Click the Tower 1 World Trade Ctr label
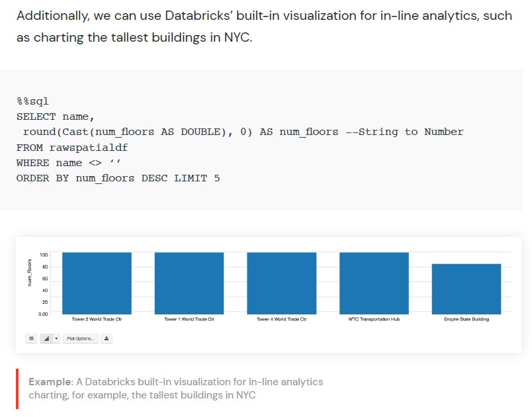The width and height of the screenshot is (532, 417). tap(189, 319)
